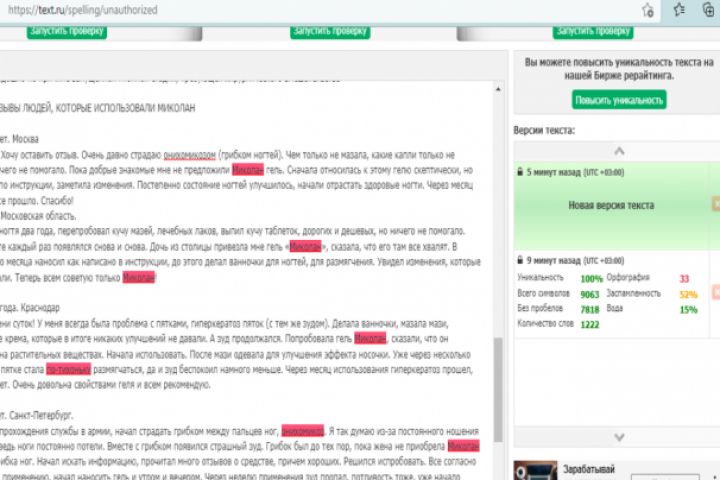Click highlighted 'Миколан' after 'жена не приобрела'
Image resolution: width=720 pixels, height=480 pixels.
point(463,446)
